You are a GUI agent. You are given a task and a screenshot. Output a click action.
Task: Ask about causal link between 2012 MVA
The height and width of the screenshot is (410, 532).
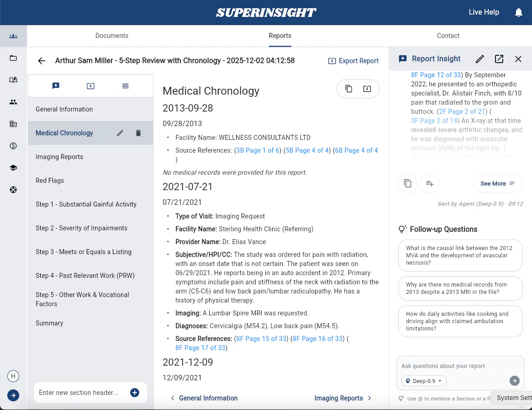click(460, 256)
